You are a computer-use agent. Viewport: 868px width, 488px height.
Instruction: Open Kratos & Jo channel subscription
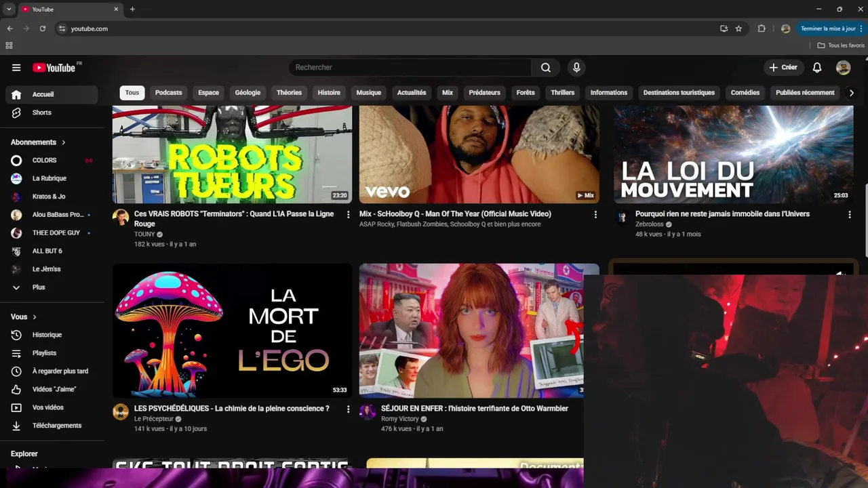(x=51, y=197)
